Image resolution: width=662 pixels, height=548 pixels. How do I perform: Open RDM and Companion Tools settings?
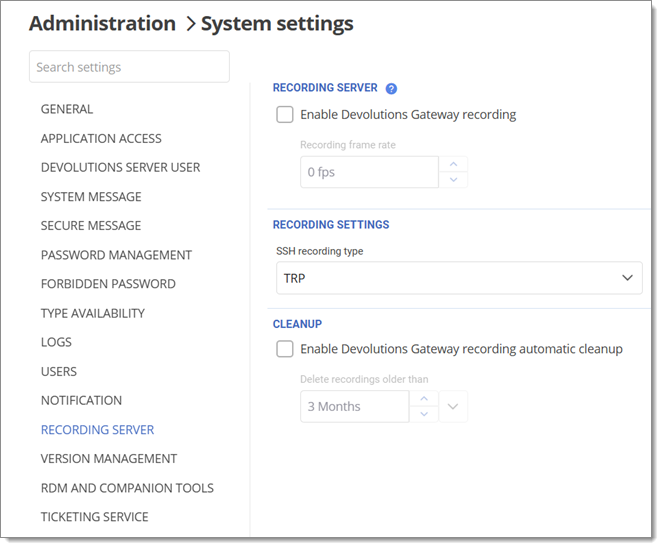point(127,488)
